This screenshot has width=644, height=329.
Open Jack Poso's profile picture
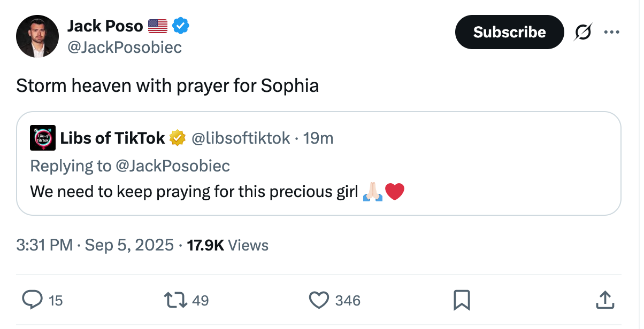click(37, 36)
